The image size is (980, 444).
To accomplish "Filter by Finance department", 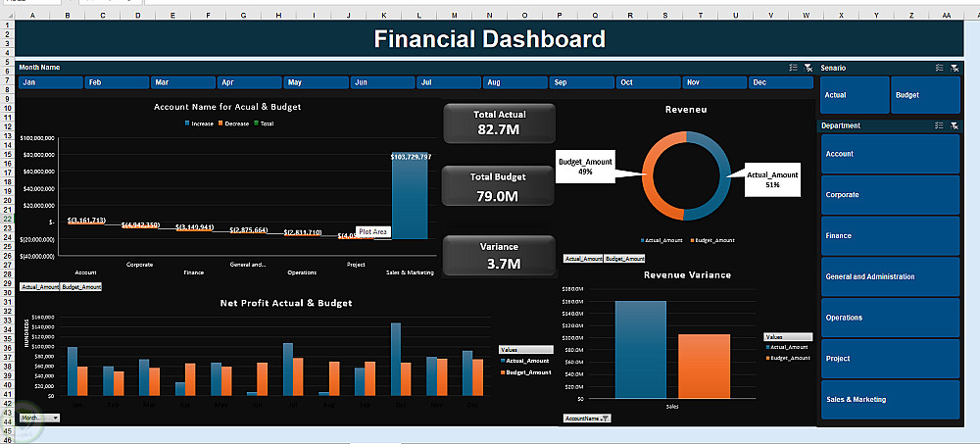I will point(890,236).
